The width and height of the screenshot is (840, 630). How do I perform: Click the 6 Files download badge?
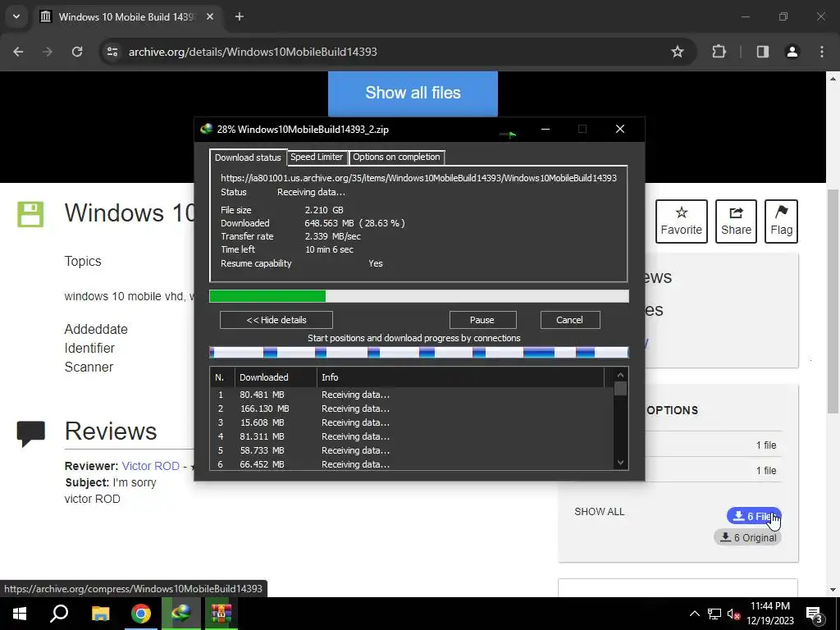tap(754, 516)
